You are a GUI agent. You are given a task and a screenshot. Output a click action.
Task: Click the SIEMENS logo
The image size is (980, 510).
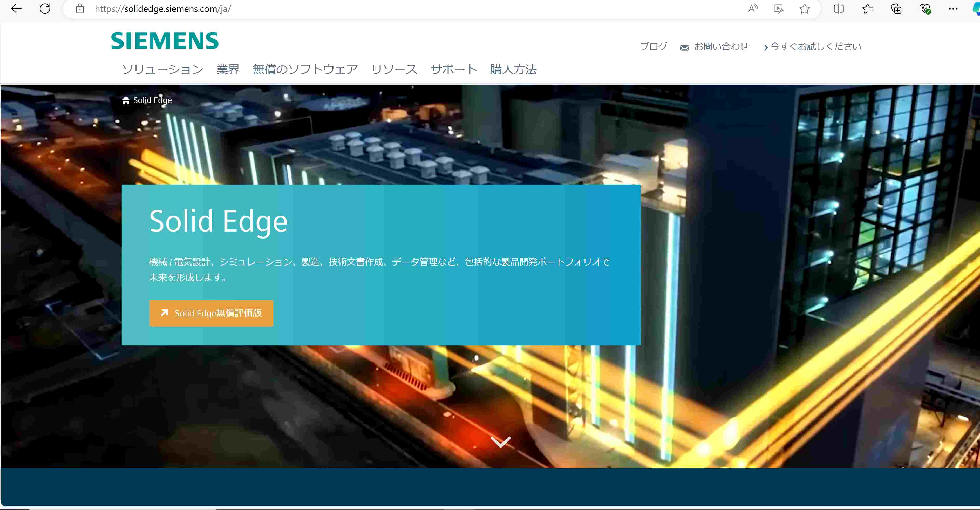point(165,41)
